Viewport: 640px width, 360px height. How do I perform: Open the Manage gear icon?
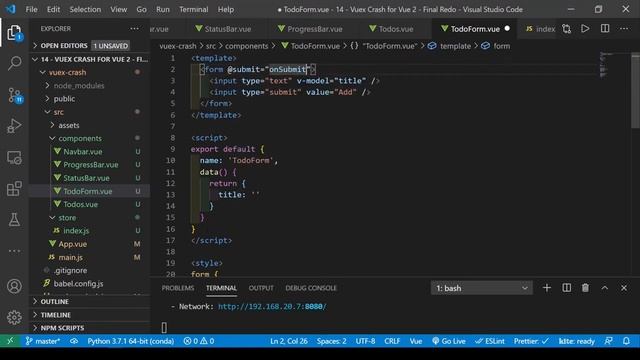[14, 317]
